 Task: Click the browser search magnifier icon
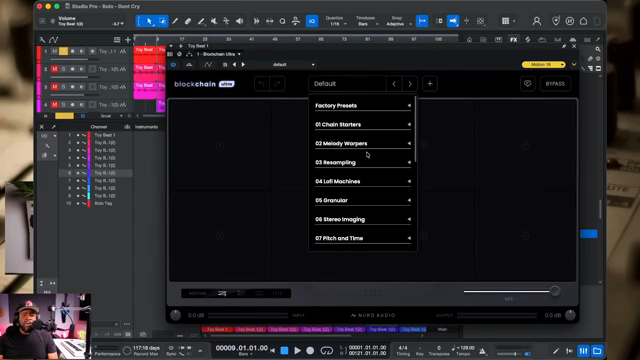(598, 49)
